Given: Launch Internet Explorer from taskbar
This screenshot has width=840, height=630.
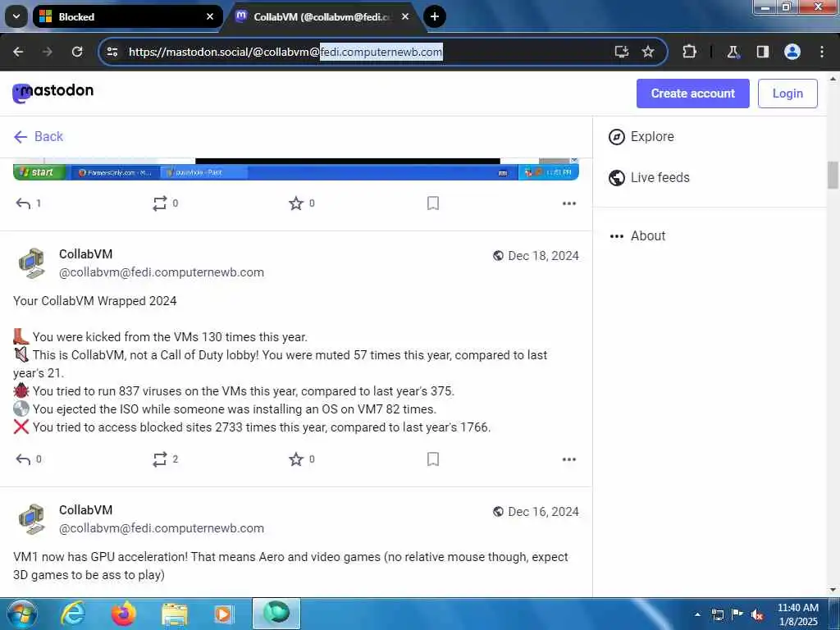Looking at the screenshot, I should pos(73,614).
